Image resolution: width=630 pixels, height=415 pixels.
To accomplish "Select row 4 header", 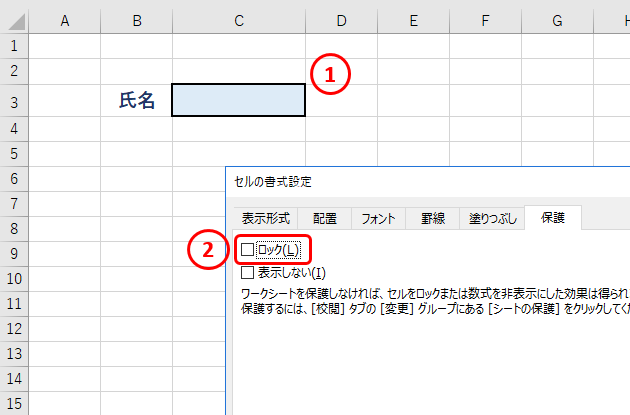I will (x=14, y=129).
